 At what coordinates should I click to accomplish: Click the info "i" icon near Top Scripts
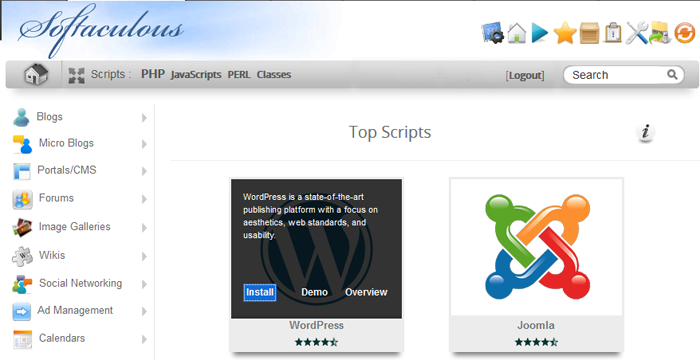tap(645, 133)
